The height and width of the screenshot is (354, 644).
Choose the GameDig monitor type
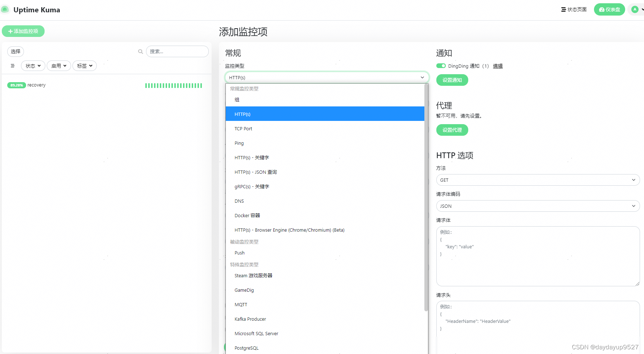[325, 290]
